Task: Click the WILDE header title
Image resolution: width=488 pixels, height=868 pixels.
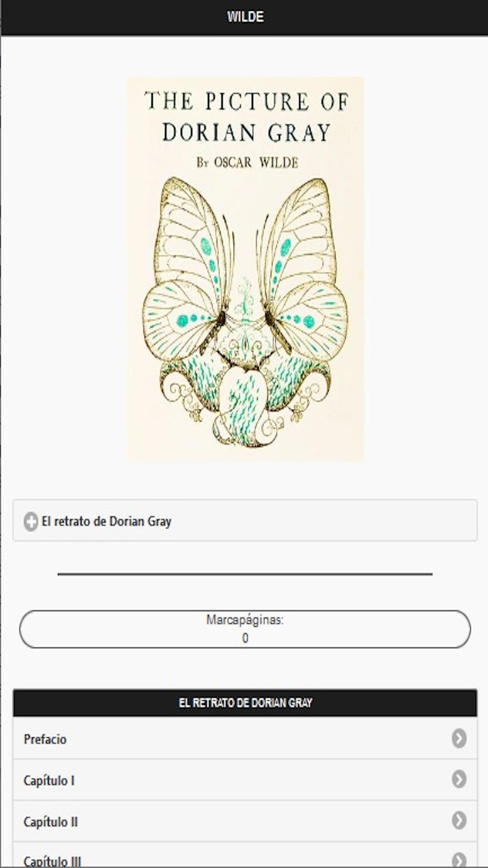Action: (x=245, y=17)
